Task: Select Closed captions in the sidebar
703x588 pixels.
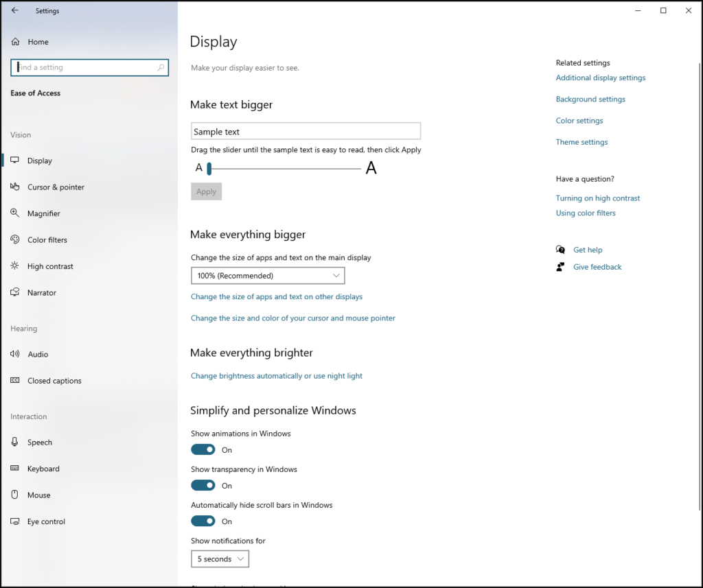Action: click(54, 381)
